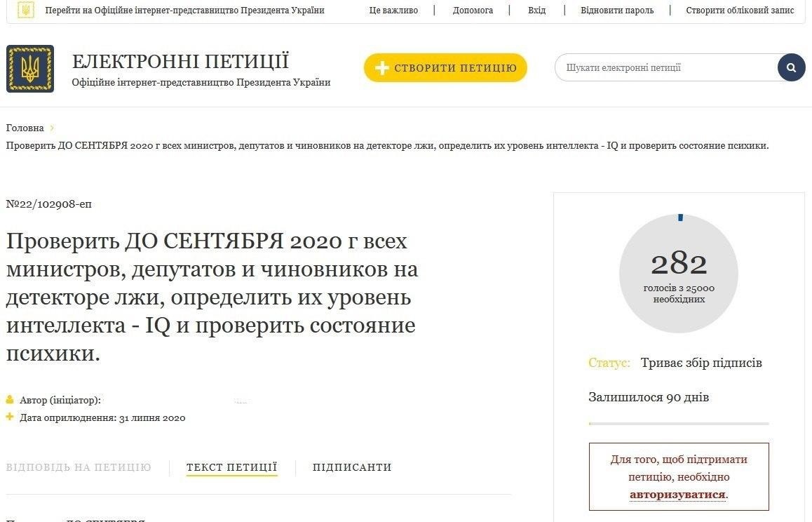Go to Головна breadcrumb link

pyautogui.click(x=25, y=128)
